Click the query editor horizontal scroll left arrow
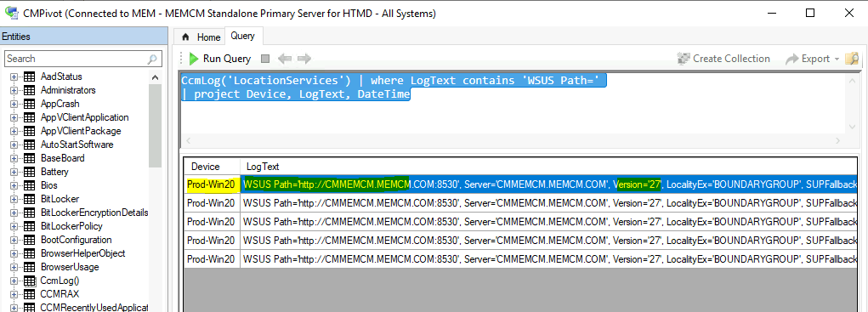 coord(188,142)
